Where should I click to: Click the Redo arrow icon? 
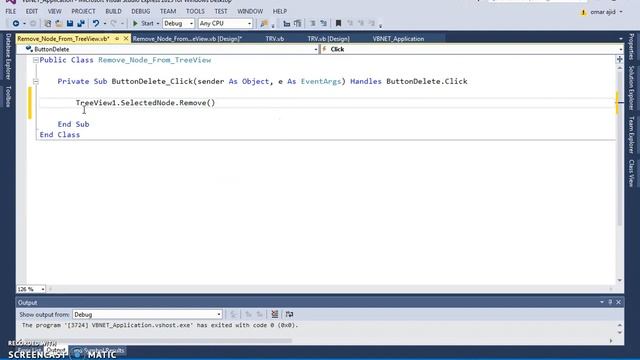[113, 24]
